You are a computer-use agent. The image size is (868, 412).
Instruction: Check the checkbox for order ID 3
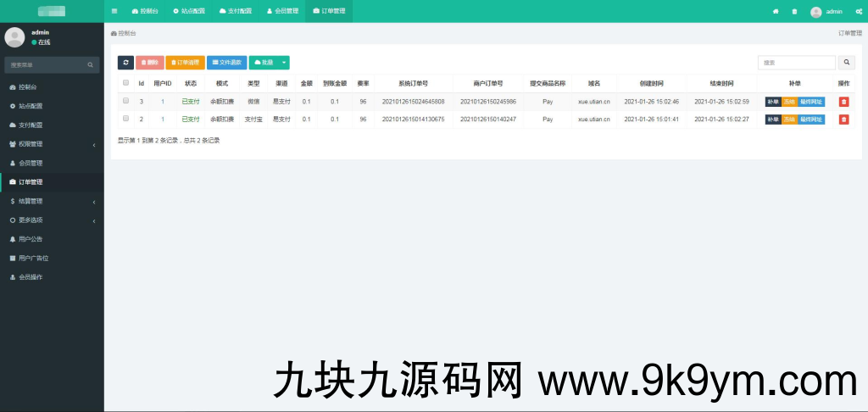(x=126, y=102)
